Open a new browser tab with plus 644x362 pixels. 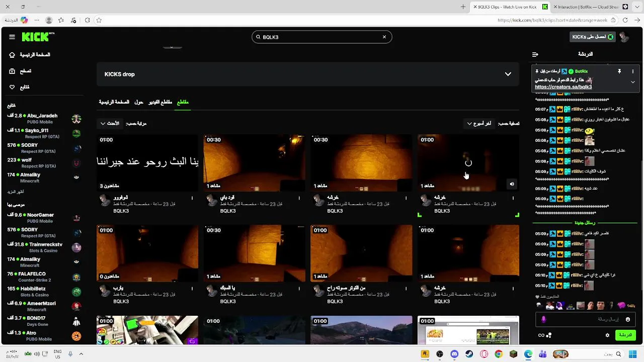click(463, 7)
